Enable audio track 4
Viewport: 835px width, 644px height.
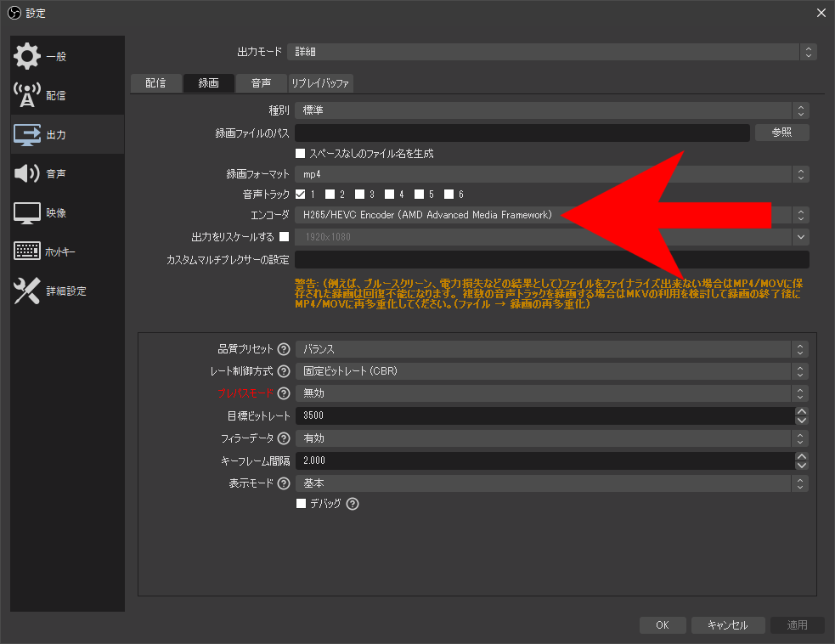coord(390,194)
